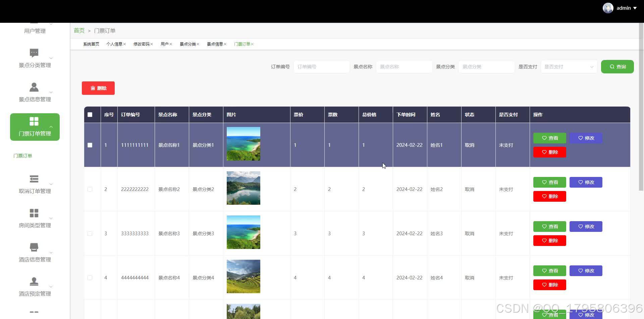The height and width of the screenshot is (319, 644).
Task: Click the admin avatar picture
Action: [608, 8]
